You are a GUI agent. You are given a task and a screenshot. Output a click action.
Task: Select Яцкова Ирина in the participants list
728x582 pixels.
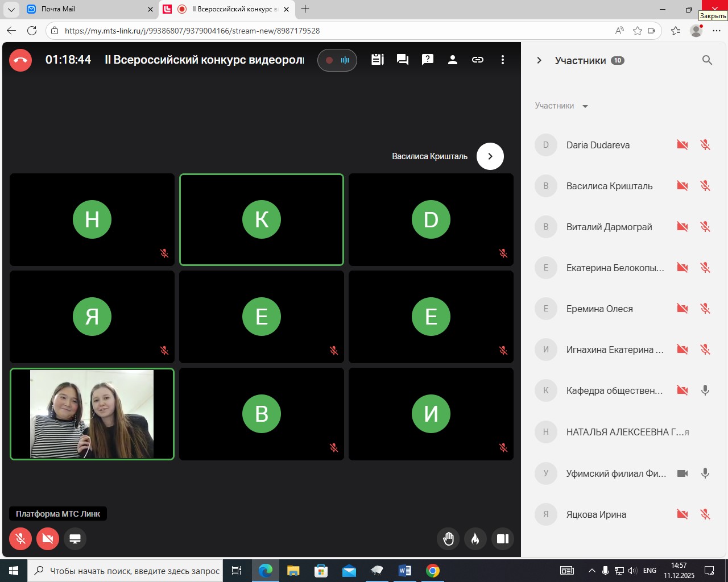tap(596, 514)
